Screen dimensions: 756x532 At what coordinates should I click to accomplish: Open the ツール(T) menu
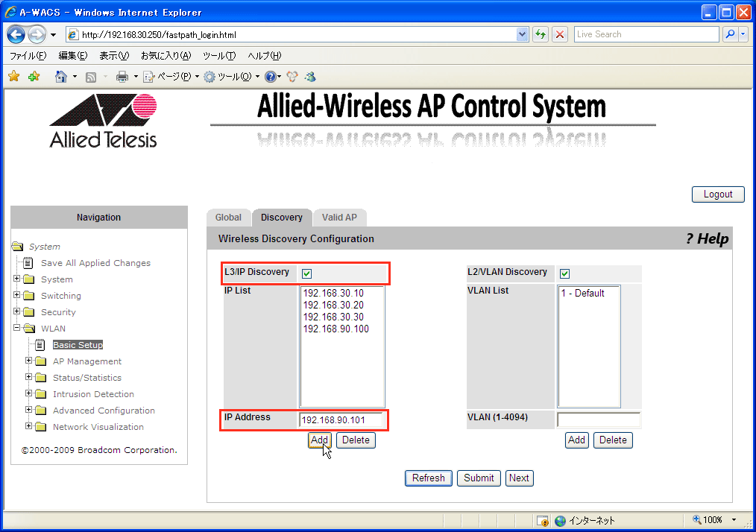(219, 56)
